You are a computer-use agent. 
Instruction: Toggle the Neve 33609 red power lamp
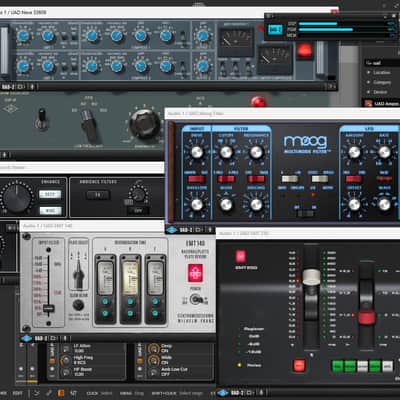tap(304, 51)
